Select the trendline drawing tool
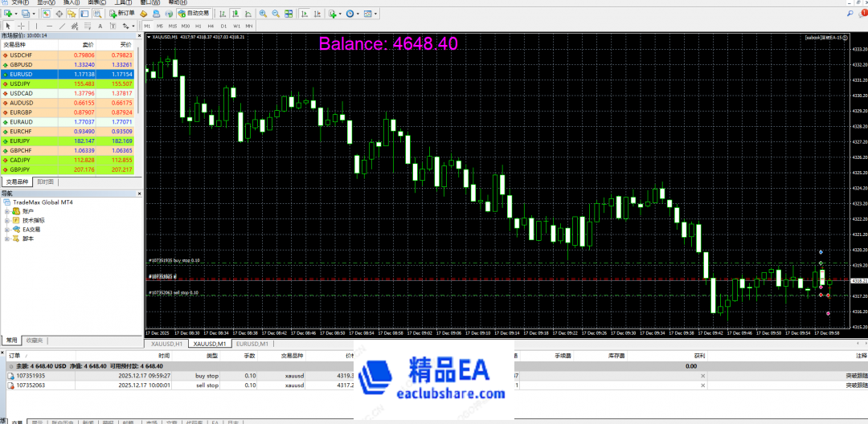The image size is (868, 424). point(63,26)
